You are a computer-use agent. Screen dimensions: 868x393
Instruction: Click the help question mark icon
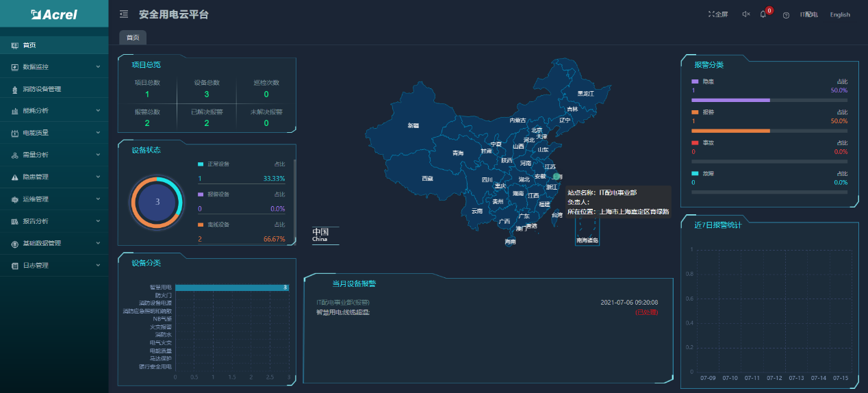coord(786,15)
